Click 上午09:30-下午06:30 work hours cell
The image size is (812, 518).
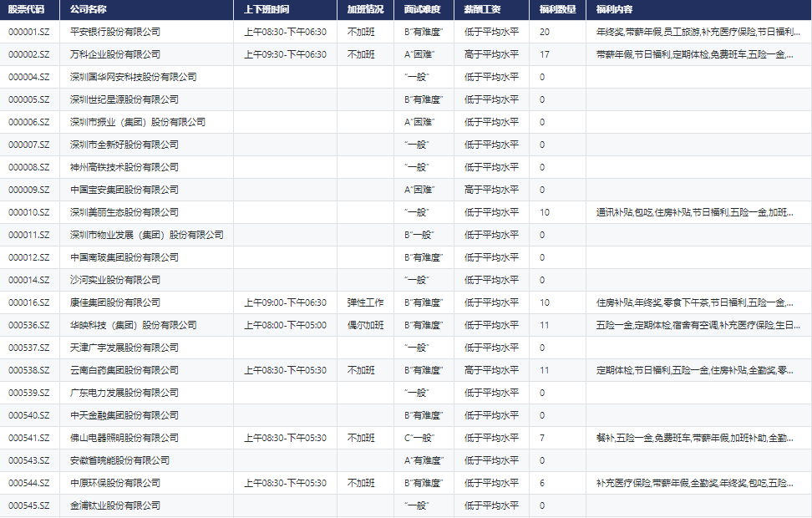point(286,54)
